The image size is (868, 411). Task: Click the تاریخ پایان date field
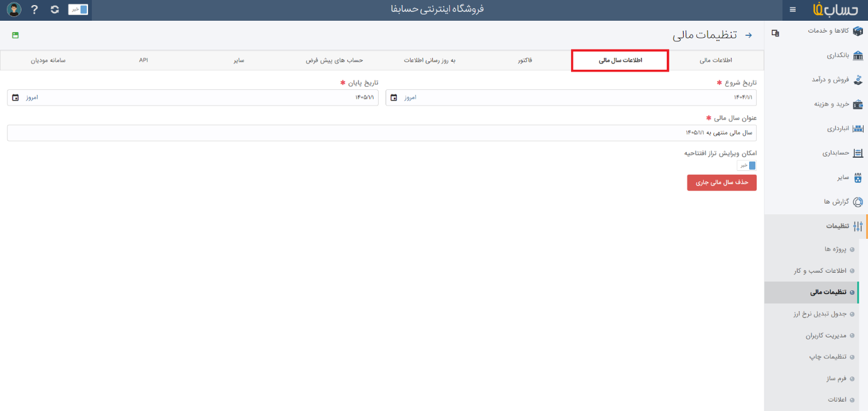tap(192, 97)
